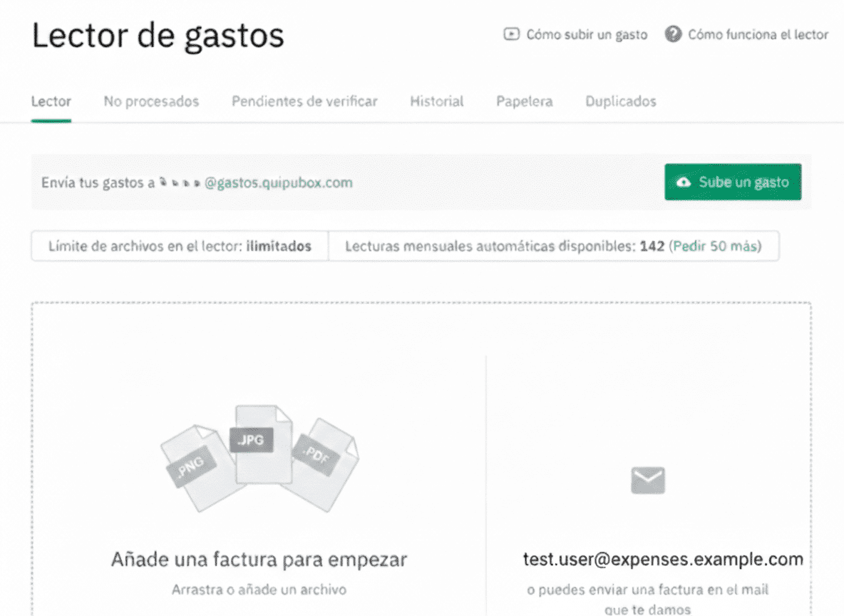Click the envelope icon in the right panel

(647, 480)
